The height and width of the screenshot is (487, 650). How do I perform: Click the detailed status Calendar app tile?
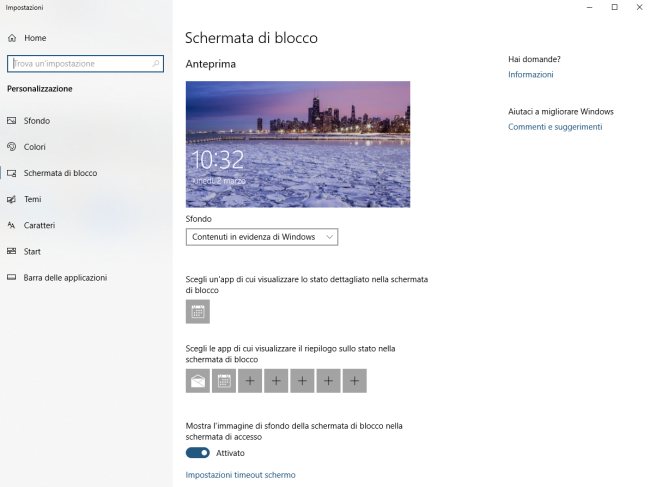pyautogui.click(x=198, y=312)
